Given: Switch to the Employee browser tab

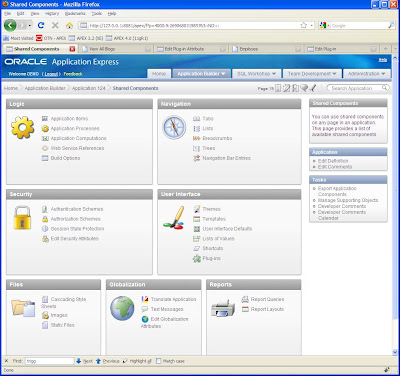Looking at the screenshot, I should point(266,49).
